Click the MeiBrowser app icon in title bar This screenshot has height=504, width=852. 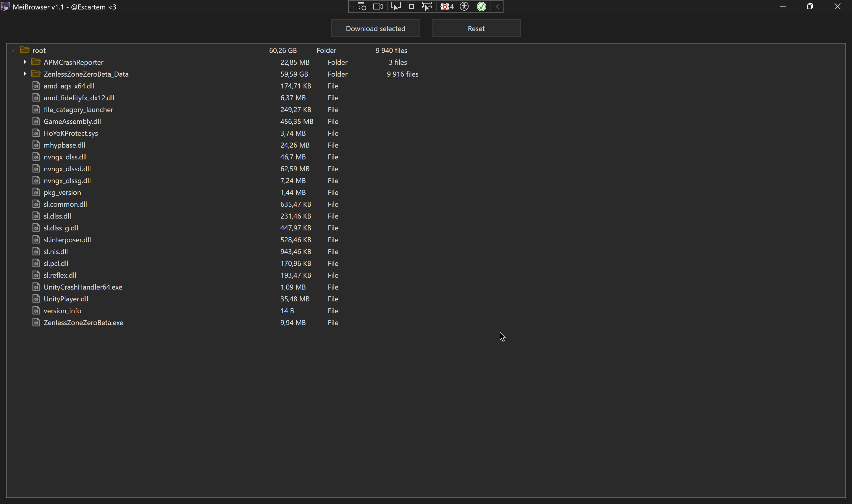pos(5,7)
